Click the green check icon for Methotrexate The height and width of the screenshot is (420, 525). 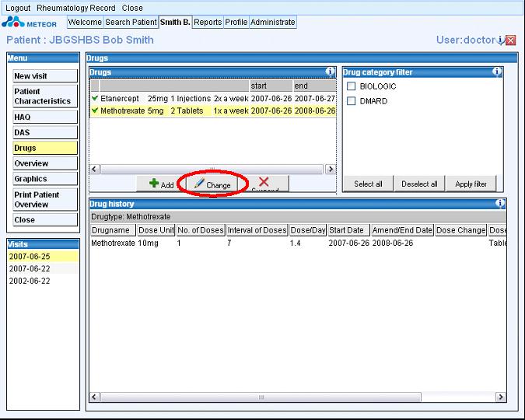point(95,110)
